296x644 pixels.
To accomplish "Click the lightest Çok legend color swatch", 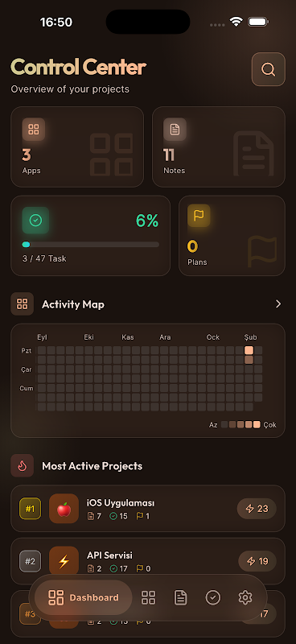I will pyautogui.click(x=257, y=425).
